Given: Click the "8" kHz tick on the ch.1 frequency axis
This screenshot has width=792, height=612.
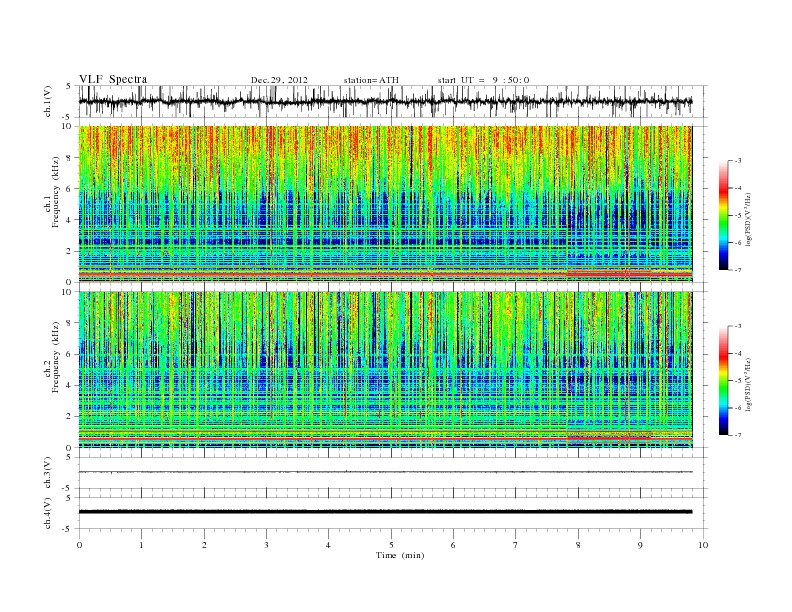Looking at the screenshot, I should pyautogui.click(x=70, y=158).
